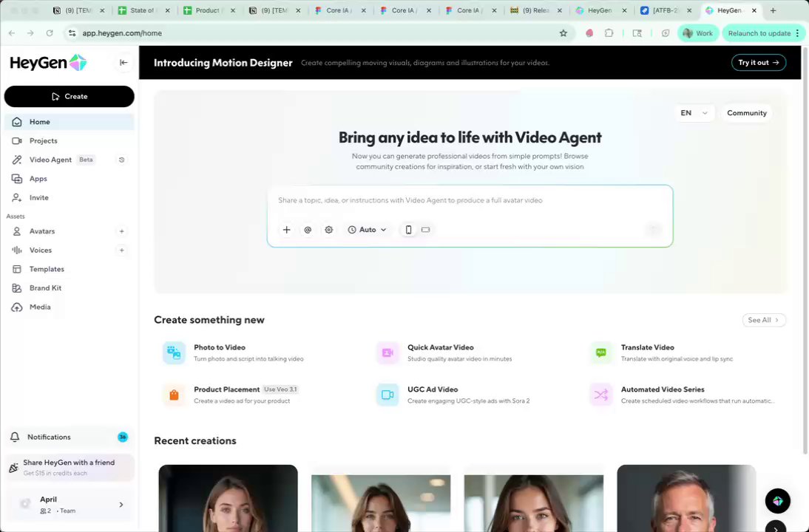Open Automated Video Series
This screenshot has width=809, height=532.
683,395
